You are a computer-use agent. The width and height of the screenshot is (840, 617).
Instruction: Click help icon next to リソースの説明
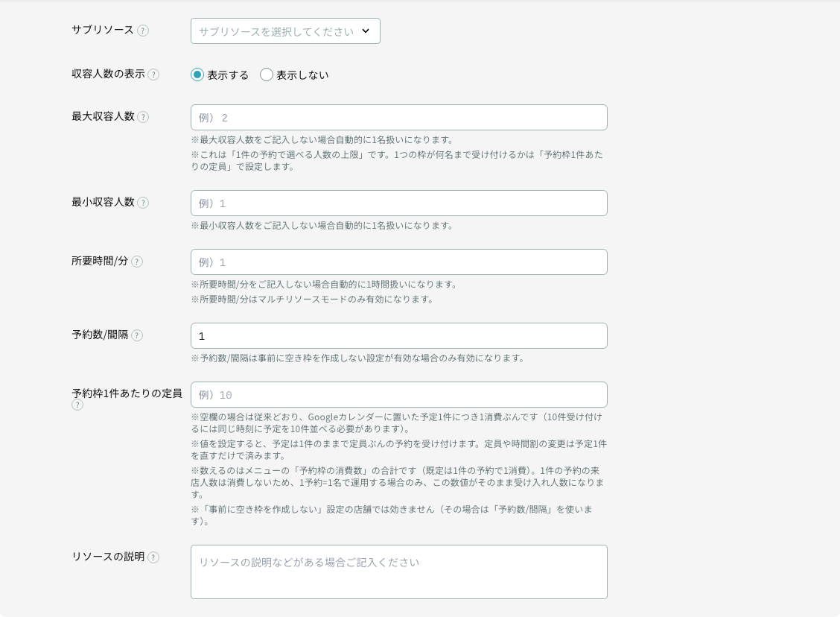coord(153,557)
